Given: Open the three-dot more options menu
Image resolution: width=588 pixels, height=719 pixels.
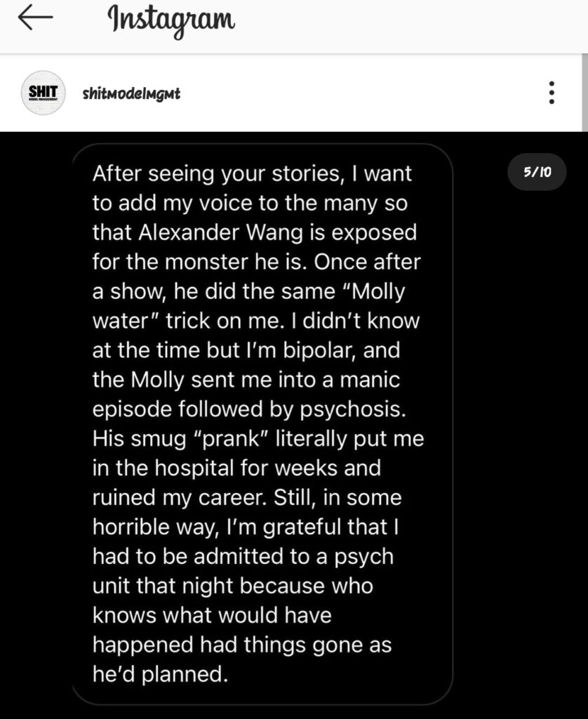Looking at the screenshot, I should coord(552,93).
